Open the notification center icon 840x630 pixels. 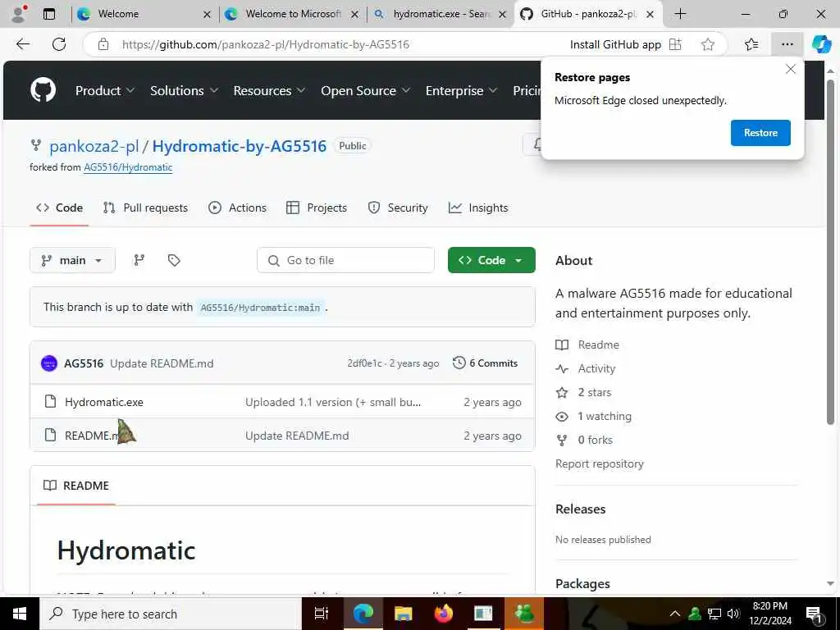pos(814,614)
